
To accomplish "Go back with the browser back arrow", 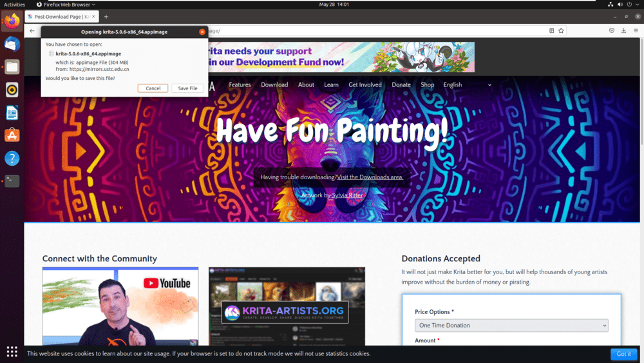I will [x=32, y=31].
